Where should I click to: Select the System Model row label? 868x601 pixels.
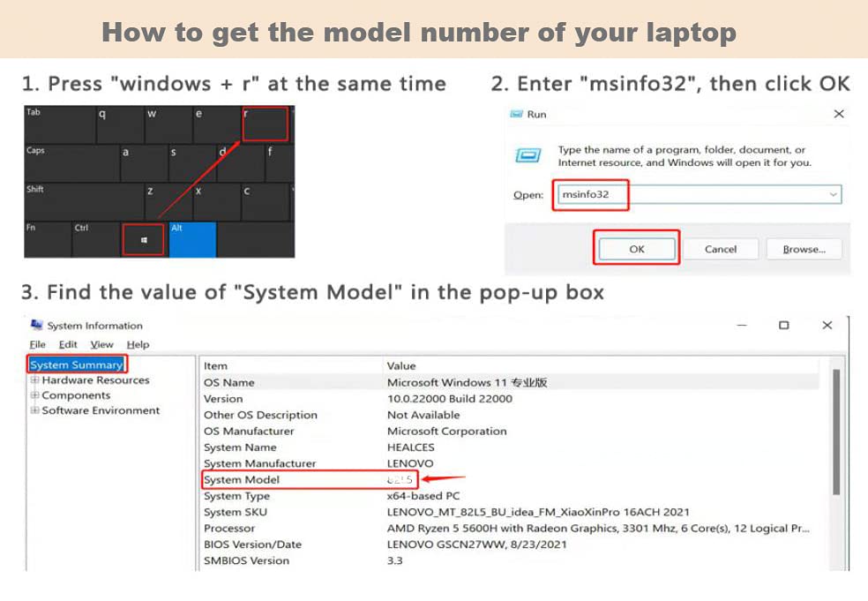[242, 479]
